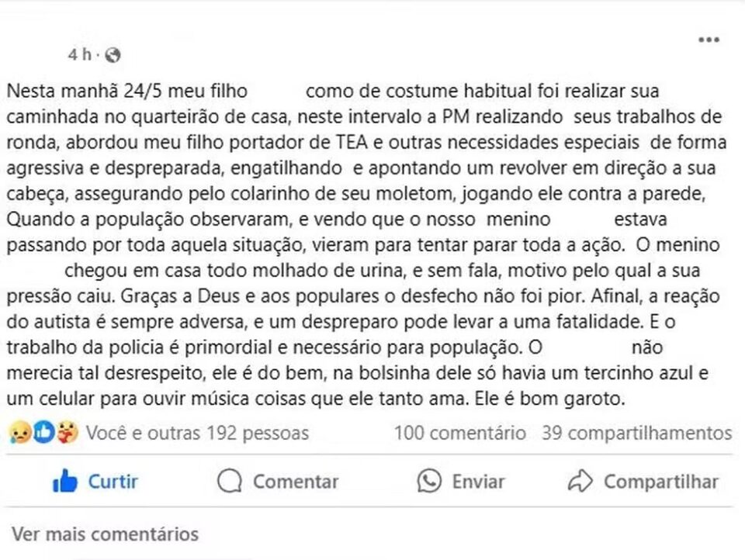745x560 pixels.
Task: Click the public globe privacy icon
Action: tap(113, 55)
